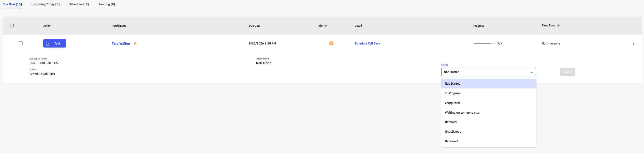This screenshot has height=153, width=644.
Task: Click the Status field showing Not Started
Action: click(489, 72)
